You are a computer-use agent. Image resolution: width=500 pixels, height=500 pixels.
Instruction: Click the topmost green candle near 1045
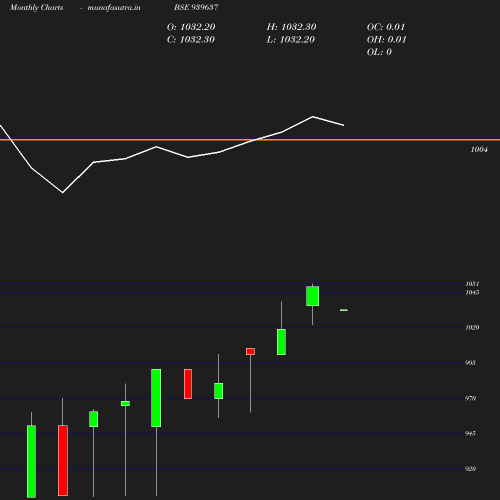click(313, 296)
